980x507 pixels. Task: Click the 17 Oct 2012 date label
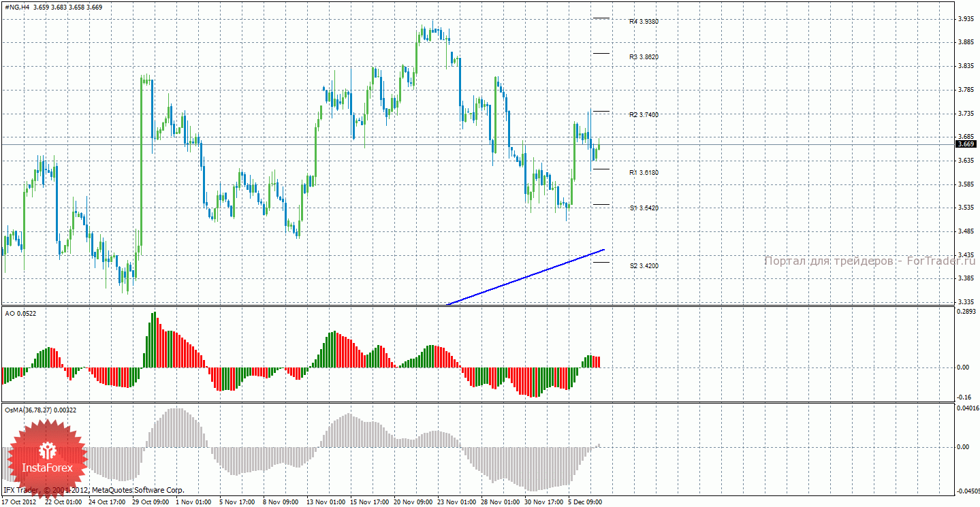(x=18, y=502)
